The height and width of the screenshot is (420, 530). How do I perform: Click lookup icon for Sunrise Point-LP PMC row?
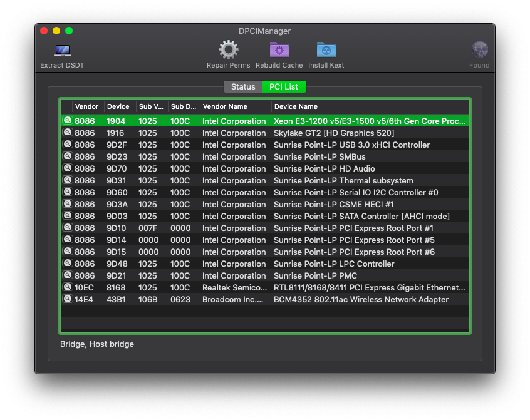[68, 275]
